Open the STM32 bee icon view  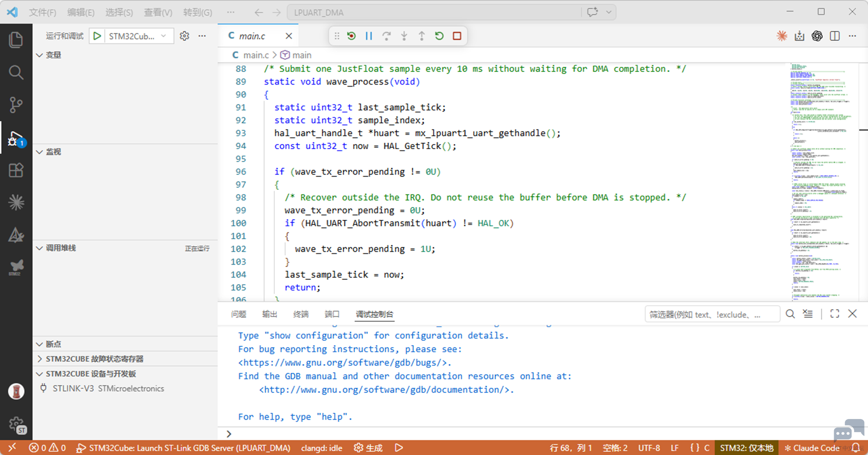pos(16,268)
